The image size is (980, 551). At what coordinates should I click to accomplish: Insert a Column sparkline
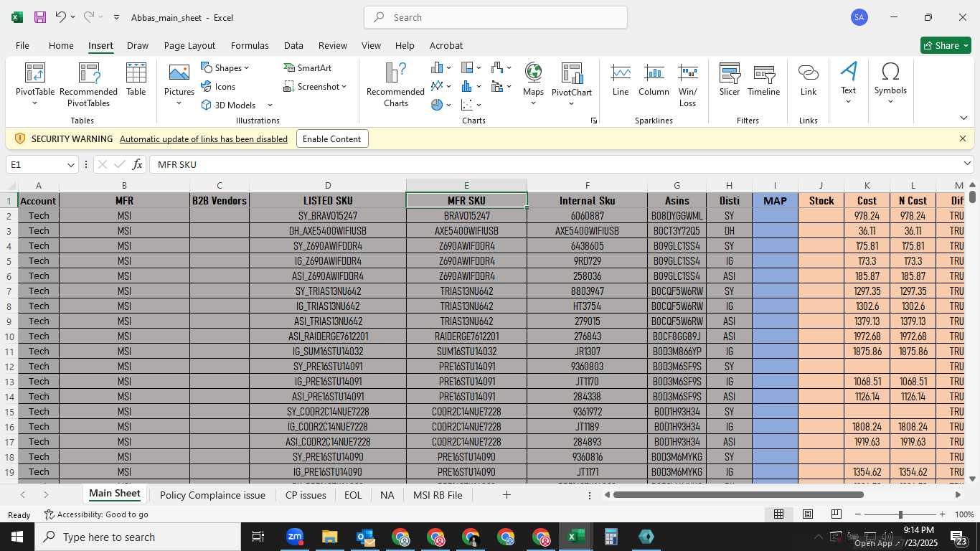(x=654, y=80)
